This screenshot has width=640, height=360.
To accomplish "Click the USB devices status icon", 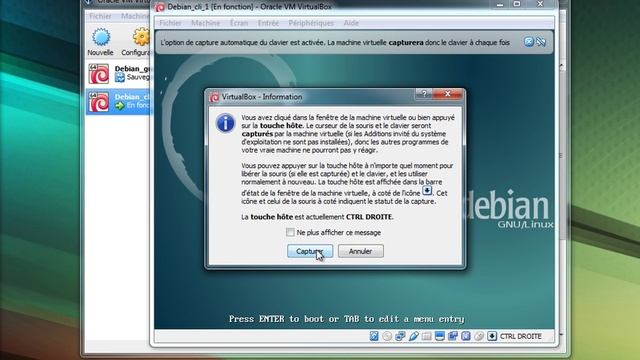I will click(413, 336).
